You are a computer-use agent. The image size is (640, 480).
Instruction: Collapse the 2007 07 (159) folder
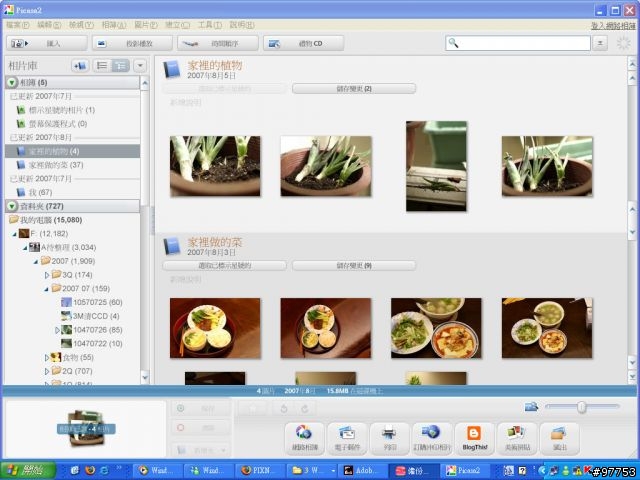pos(47,289)
